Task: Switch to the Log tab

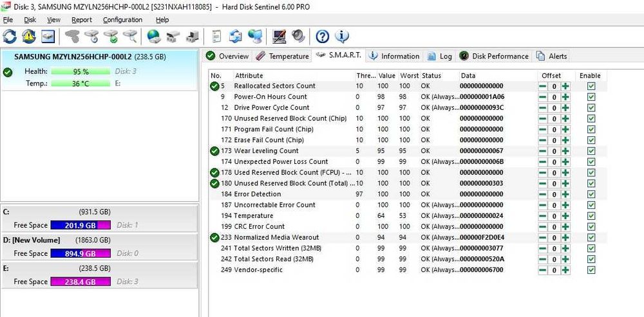Action: pos(439,56)
